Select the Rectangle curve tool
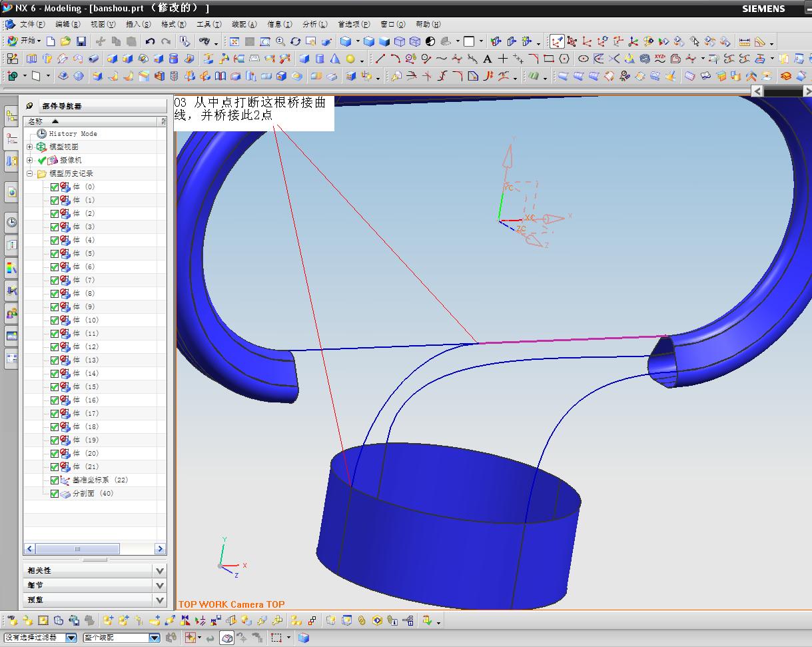812x647 pixels. point(549,59)
